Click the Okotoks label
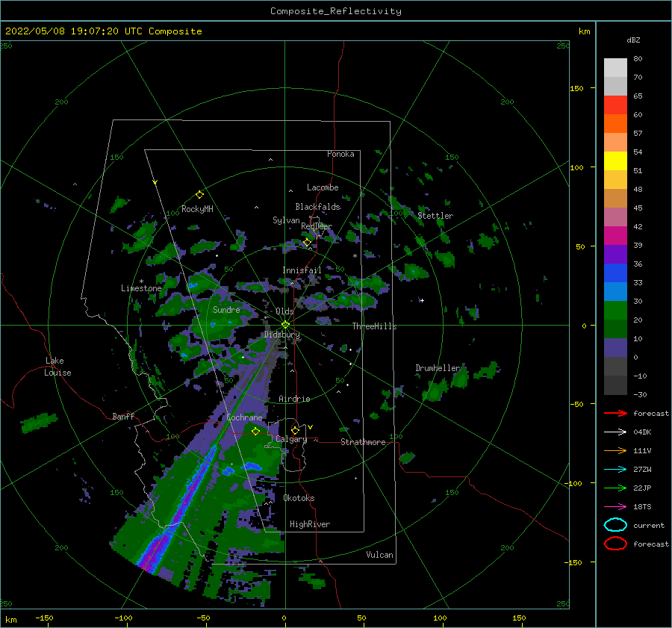This screenshot has width=672, height=628. click(299, 498)
